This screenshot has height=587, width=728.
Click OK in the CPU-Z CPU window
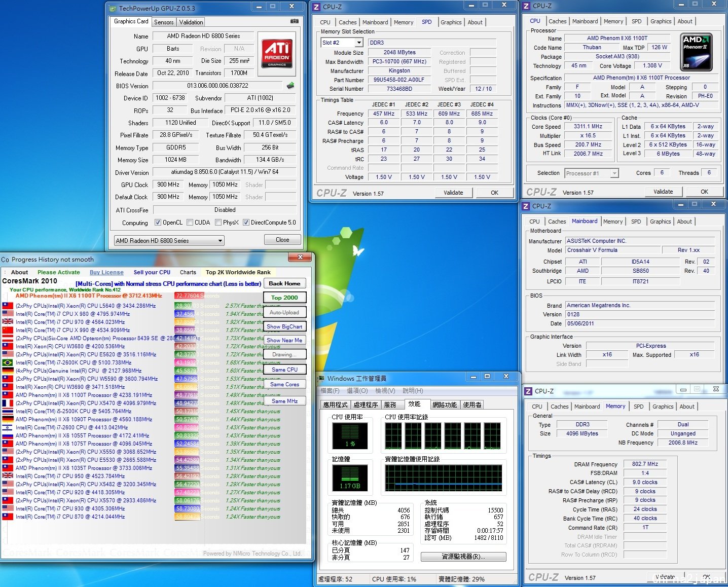pos(704,192)
